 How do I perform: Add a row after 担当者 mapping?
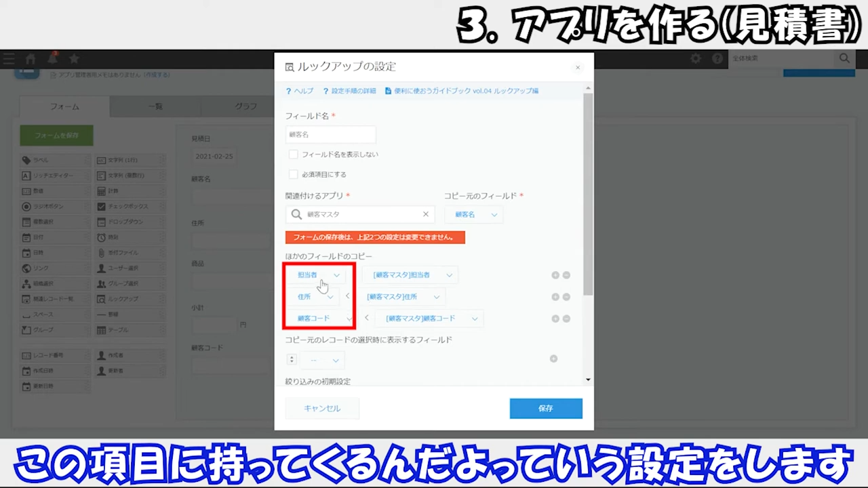click(x=555, y=275)
